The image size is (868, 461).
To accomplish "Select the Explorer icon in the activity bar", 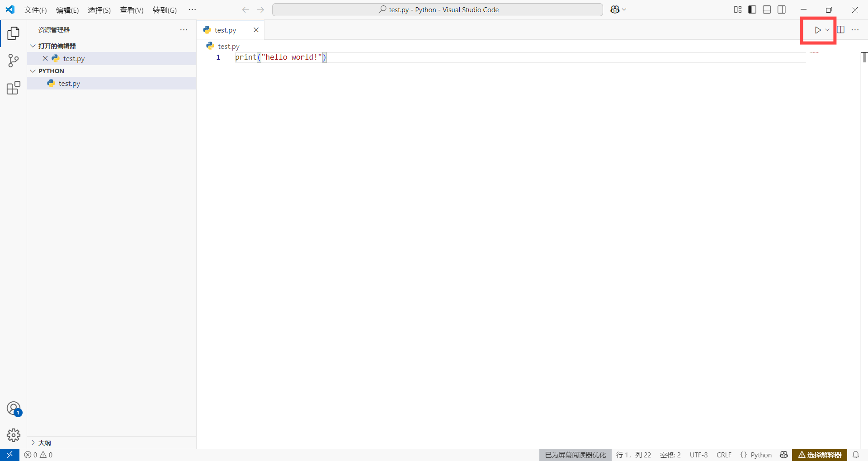I will tap(13, 33).
